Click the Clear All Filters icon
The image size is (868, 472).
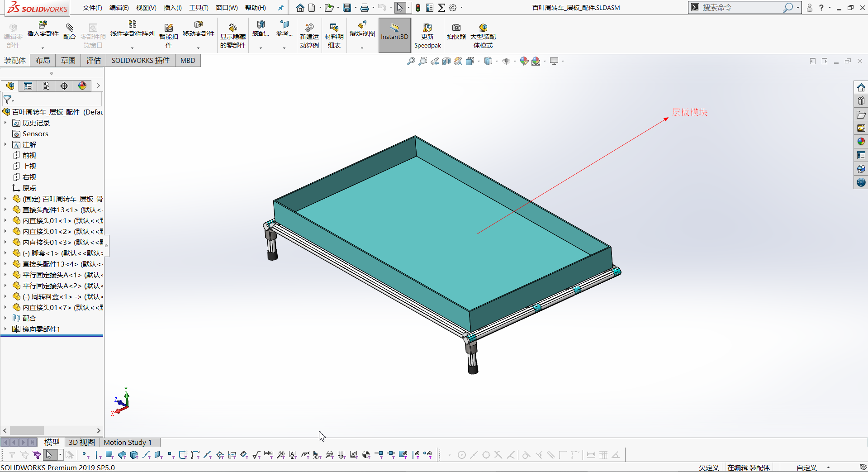click(x=24, y=455)
